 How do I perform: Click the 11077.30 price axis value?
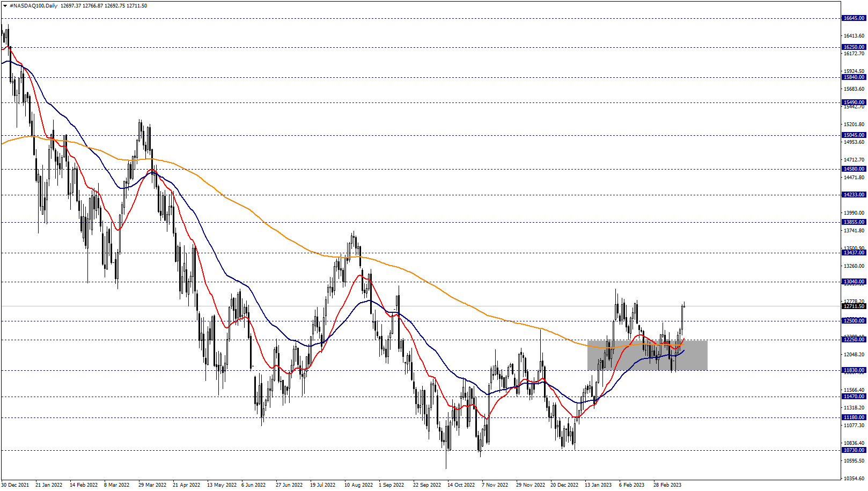pyautogui.click(x=854, y=426)
